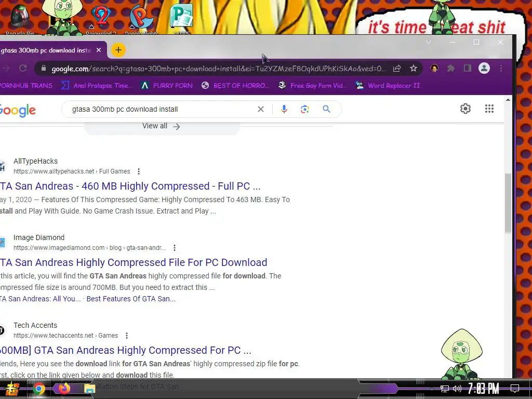Viewport: 532px width, 399px height.
Task: Click the View all button
Action: [162, 126]
